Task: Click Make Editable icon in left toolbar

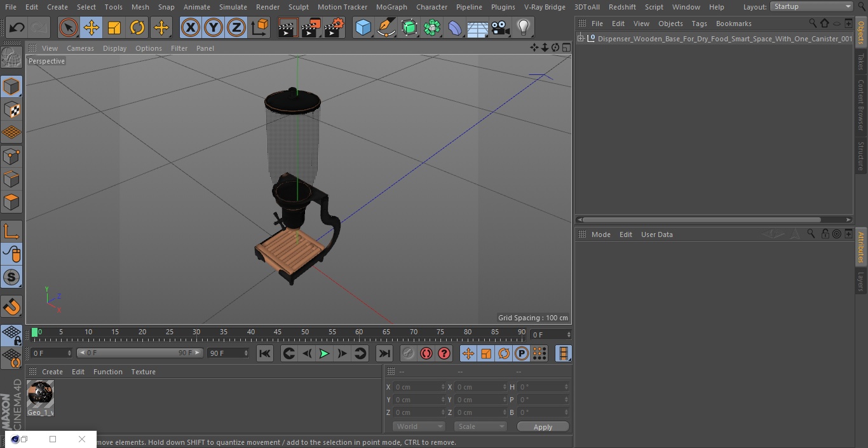Action: pyautogui.click(x=11, y=58)
